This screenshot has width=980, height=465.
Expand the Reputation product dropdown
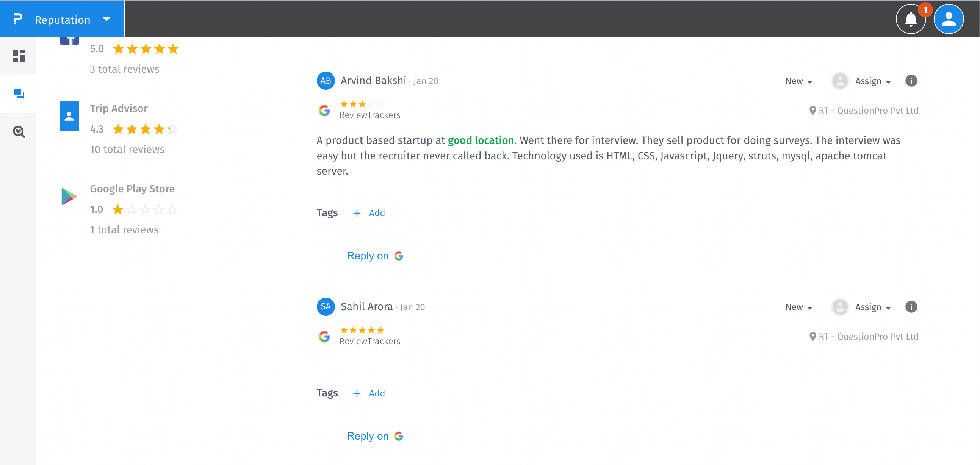pyautogui.click(x=106, y=19)
